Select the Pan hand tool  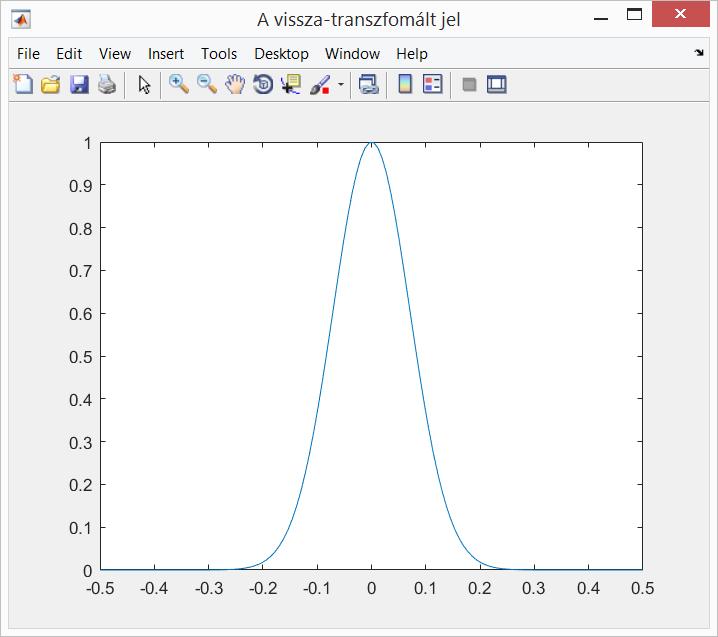pos(235,85)
